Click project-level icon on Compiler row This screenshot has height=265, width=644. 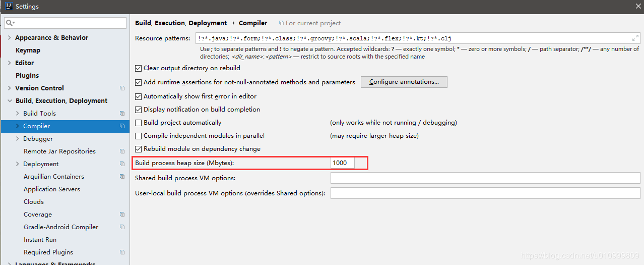(x=122, y=126)
